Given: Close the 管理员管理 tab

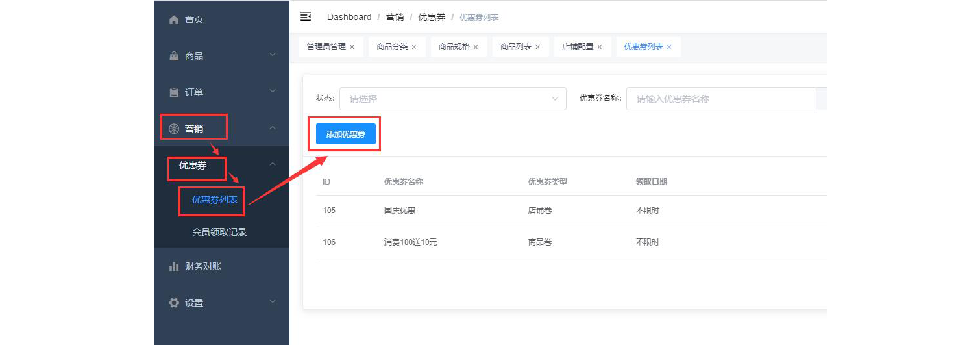Looking at the screenshot, I should tap(352, 47).
